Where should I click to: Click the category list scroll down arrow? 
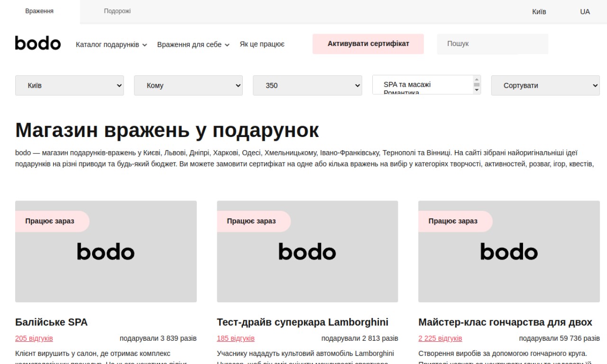click(x=477, y=90)
